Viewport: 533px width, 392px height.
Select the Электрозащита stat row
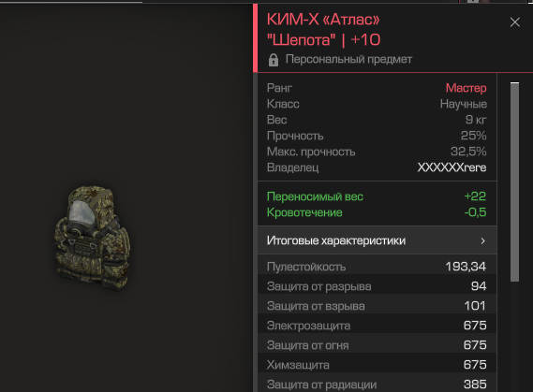pos(377,326)
